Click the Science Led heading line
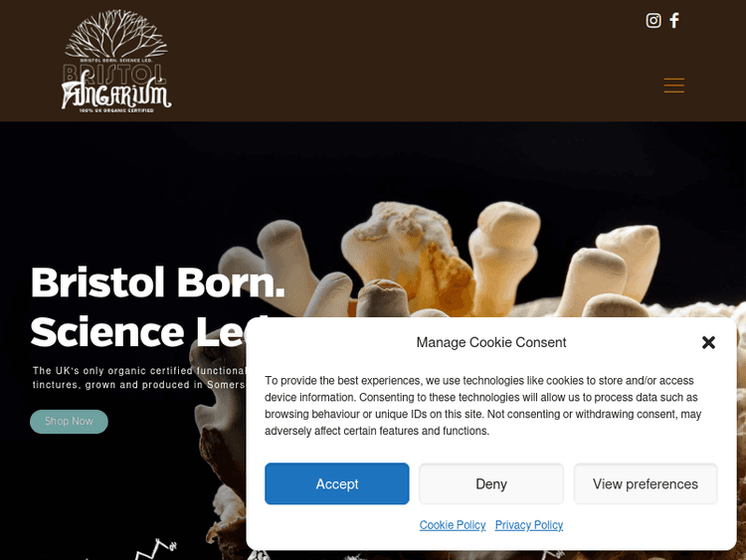 (138, 331)
